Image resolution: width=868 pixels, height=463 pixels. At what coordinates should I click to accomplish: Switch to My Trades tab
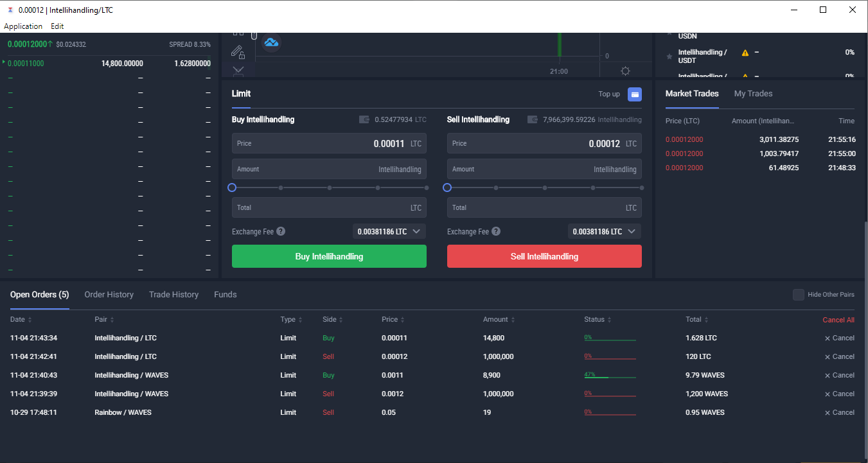coord(753,94)
